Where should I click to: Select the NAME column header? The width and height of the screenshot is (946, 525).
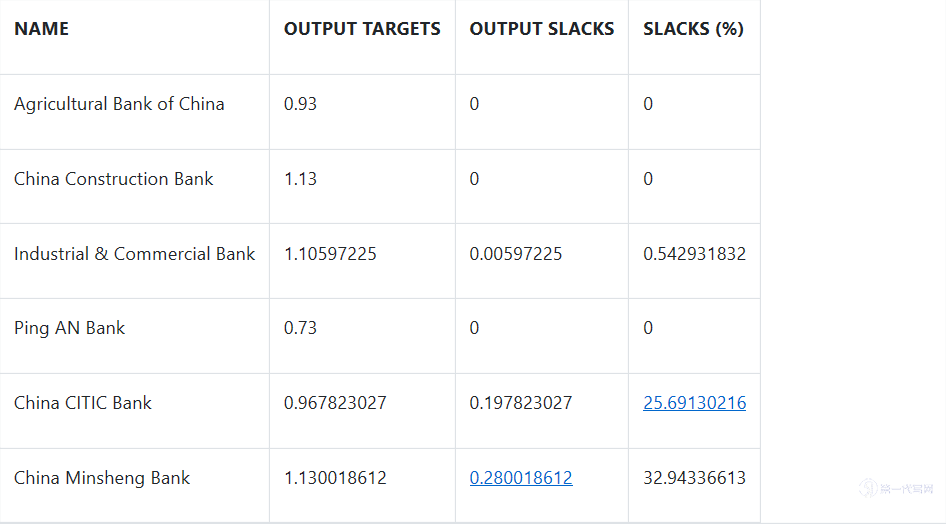tap(42, 29)
